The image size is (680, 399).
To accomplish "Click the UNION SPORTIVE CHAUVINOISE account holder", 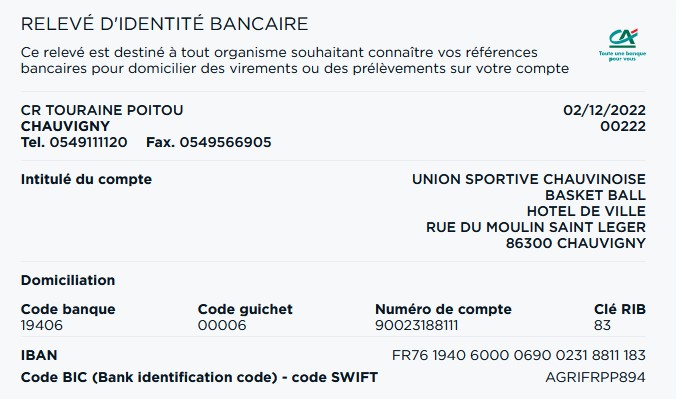I will click(x=529, y=179).
